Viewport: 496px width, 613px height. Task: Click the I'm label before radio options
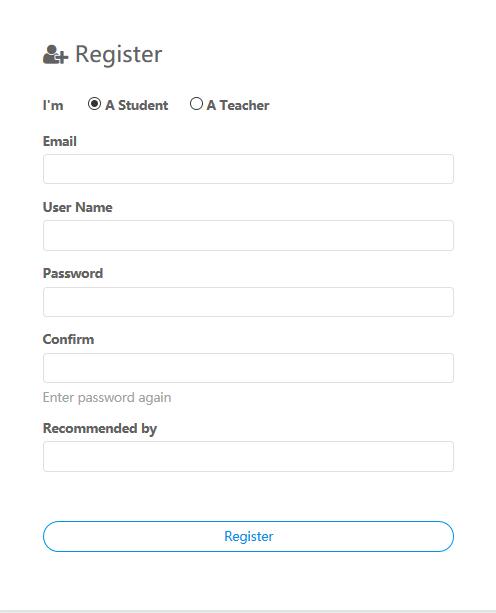tap(53, 105)
